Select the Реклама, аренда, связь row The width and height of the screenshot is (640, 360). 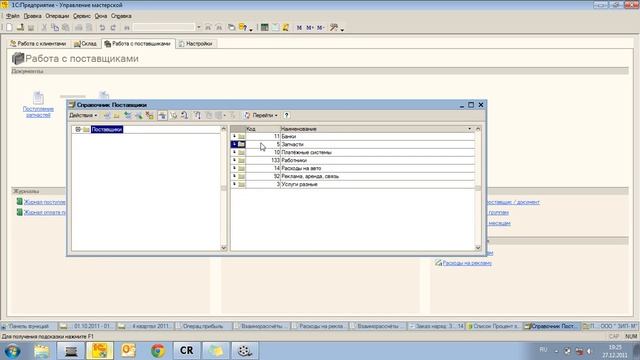pos(353,176)
